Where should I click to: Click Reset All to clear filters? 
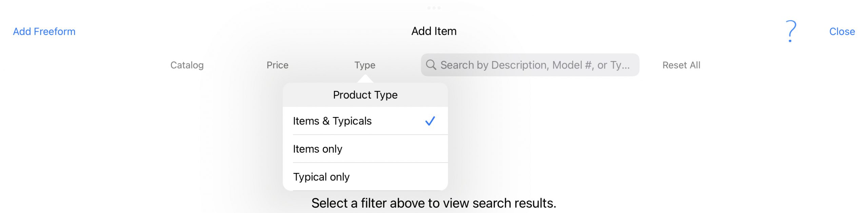point(681,65)
